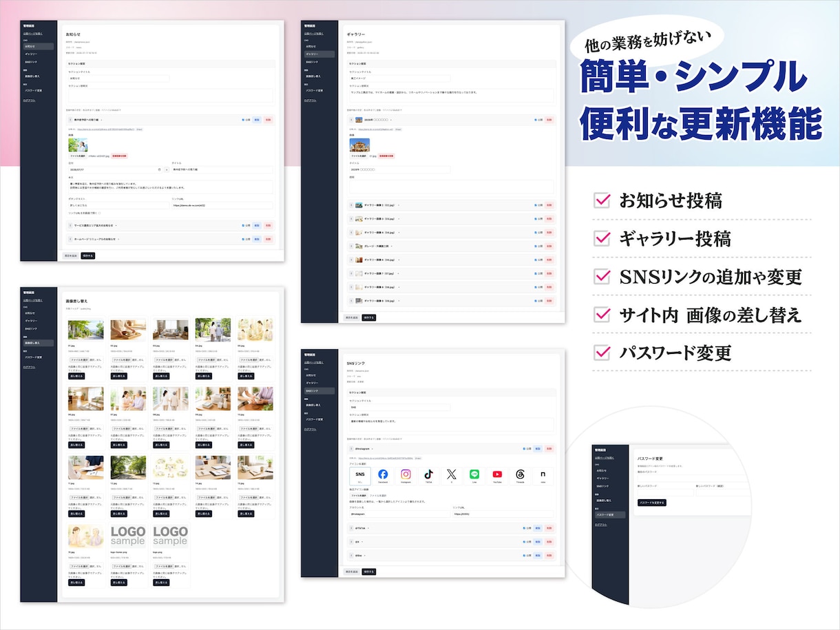
Task: Select the Threads icon in SNS link panel
Action: (x=520, y=476)
